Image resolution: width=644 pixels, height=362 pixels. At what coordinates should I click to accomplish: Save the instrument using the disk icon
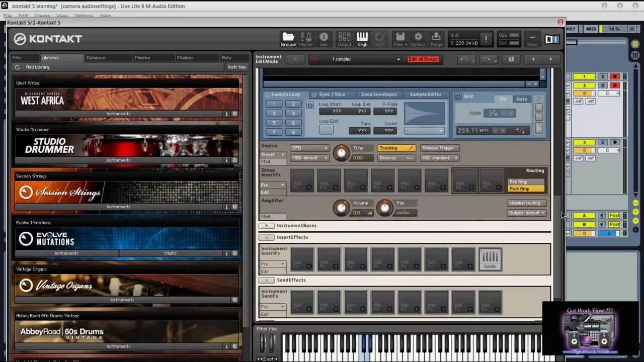511,59
